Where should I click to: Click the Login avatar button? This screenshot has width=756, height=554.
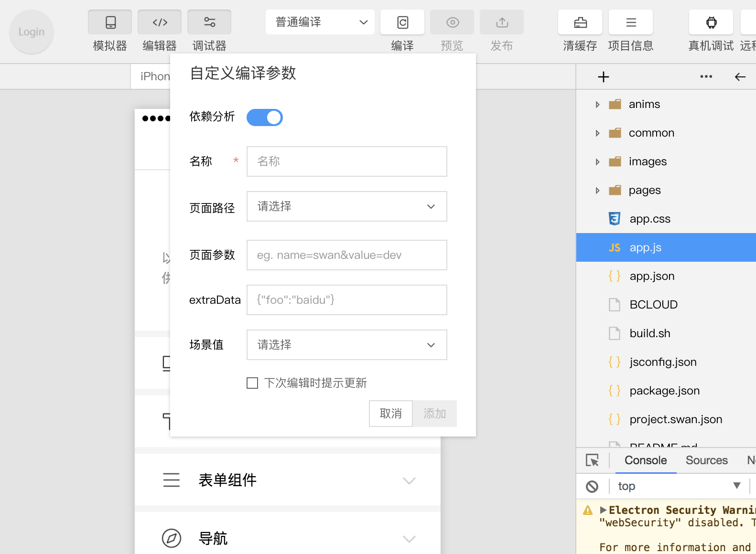pos(32,32)
